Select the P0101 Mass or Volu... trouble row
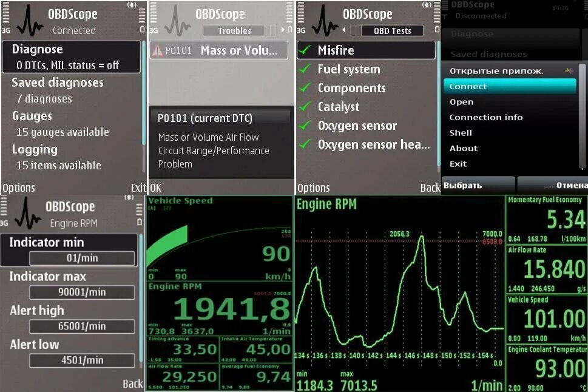 219,50
